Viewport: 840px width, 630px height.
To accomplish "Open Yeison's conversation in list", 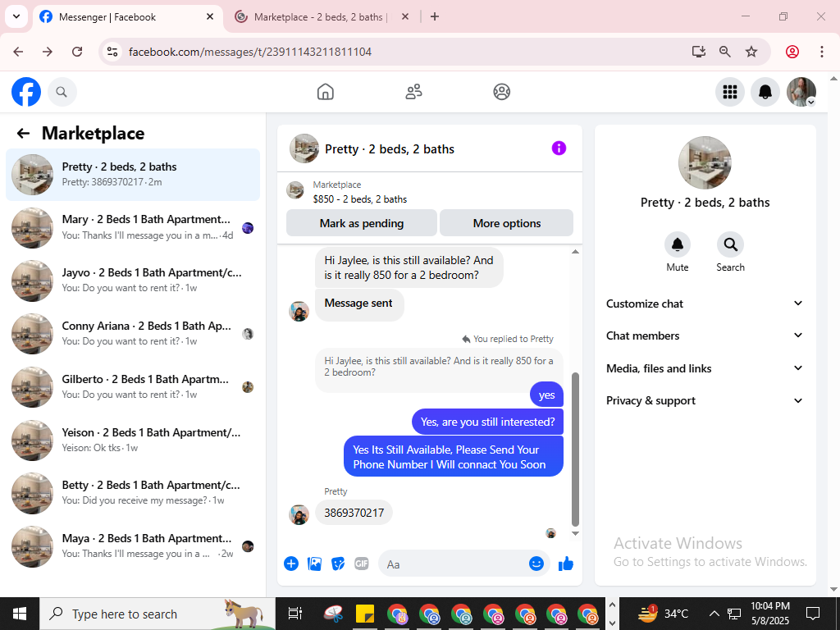I will point(133,441).
